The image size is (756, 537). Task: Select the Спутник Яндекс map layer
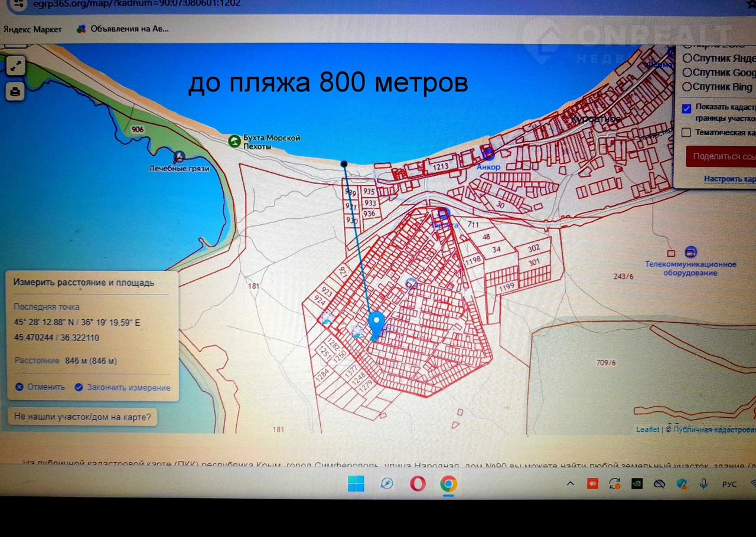coord(687,58)
